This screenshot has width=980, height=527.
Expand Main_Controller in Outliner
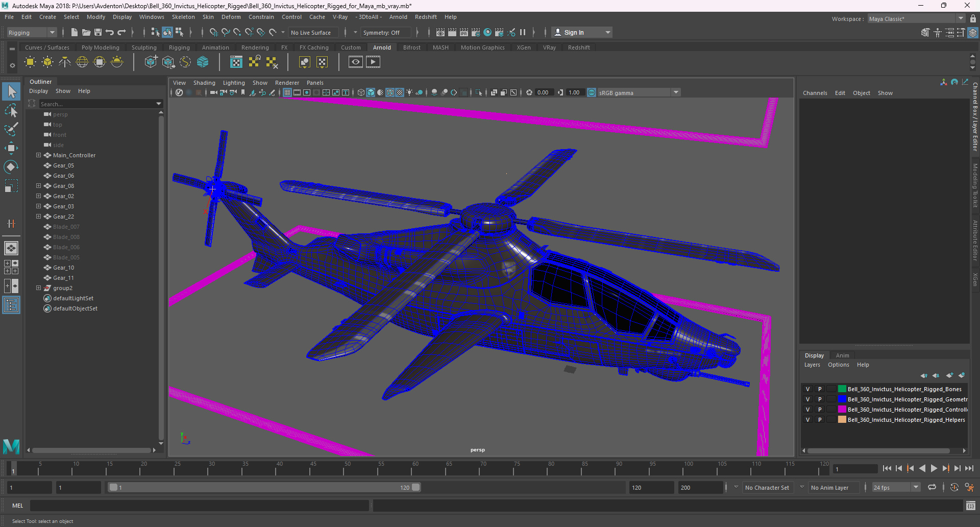click(38, 155)
